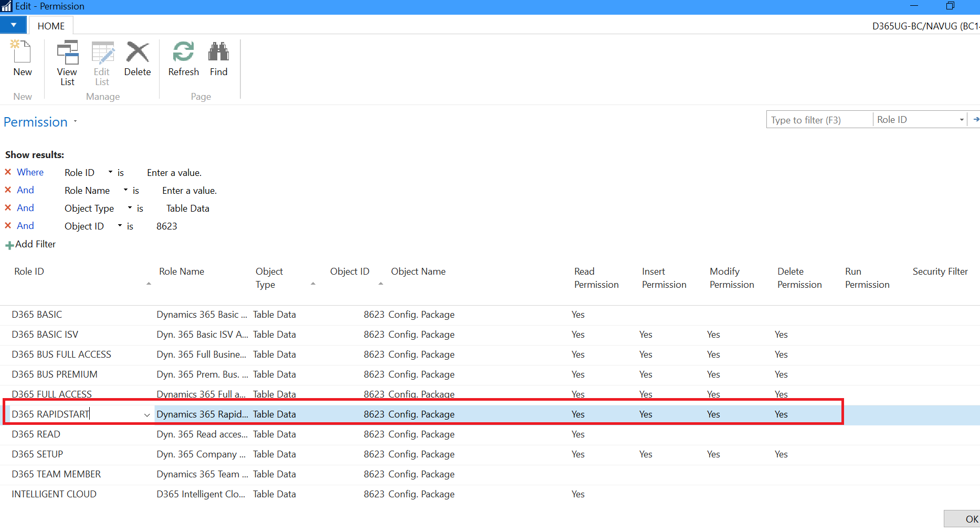Remove the Object Type filter line
The height and width of the screenshot is (532, 980).
click(8, 208)
